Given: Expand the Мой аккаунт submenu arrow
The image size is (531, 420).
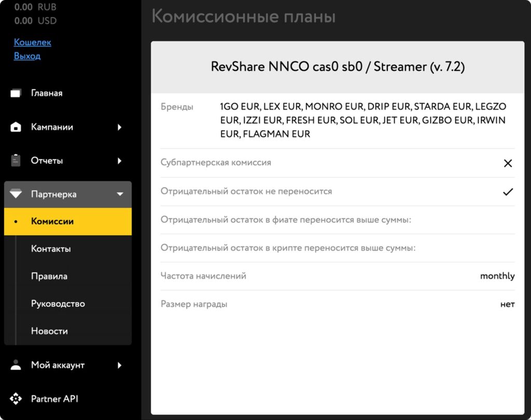Looking at the screenshot, I should click(120, 365).
